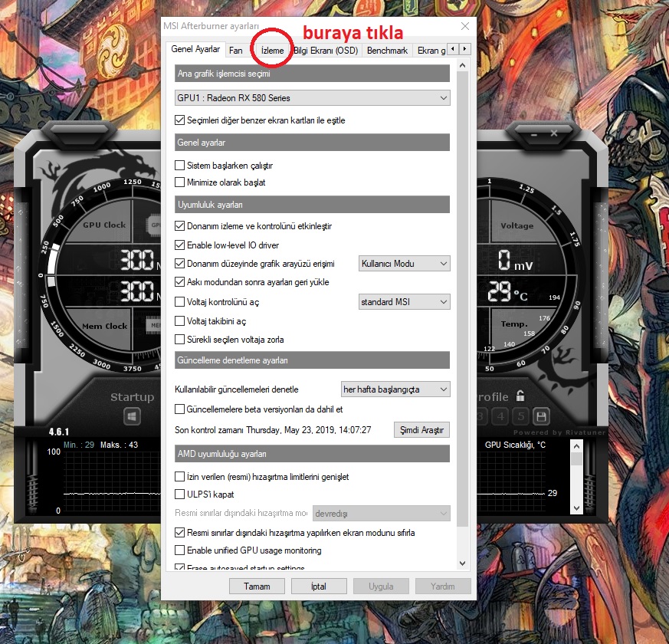Image resolution: width=669 pixels, height=644 pixels.
Task: Enable 'Voltaj takibini aç' checkbox
Action: tap(179, 320)
